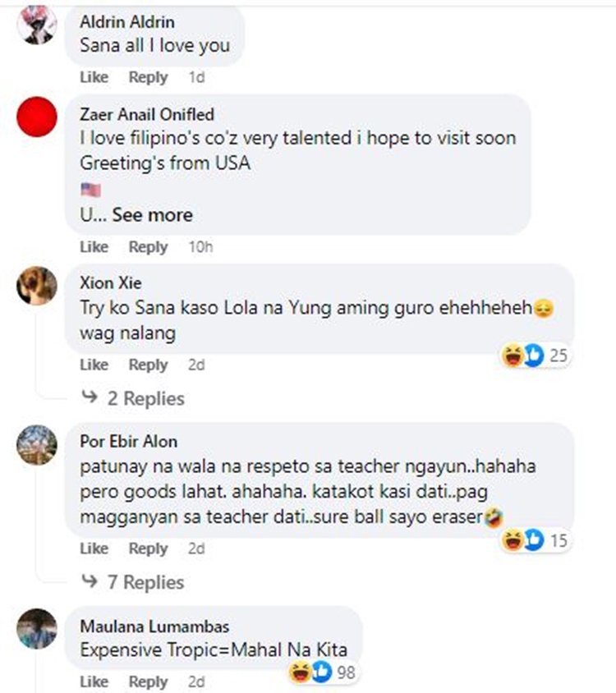Reply to Zaer Anail Onifled's comment
This screenshot has height=693, width=616.
tap(148, 246)
